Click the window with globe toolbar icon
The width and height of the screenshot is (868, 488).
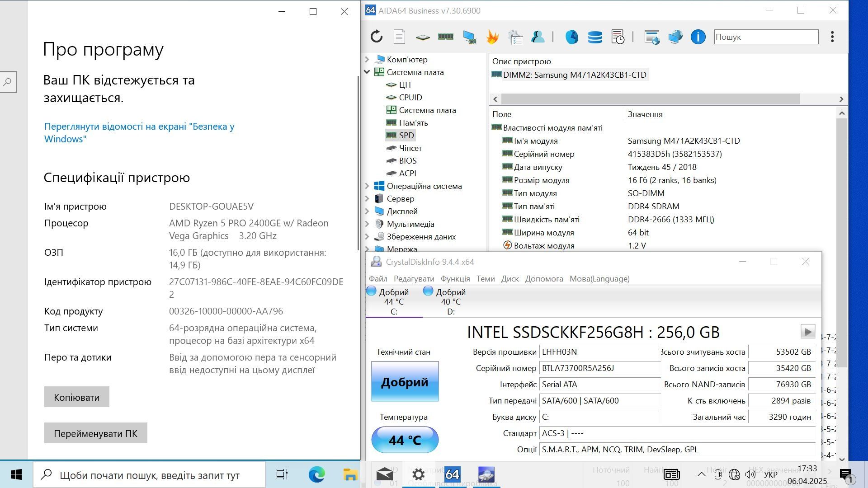click(652, 37)
